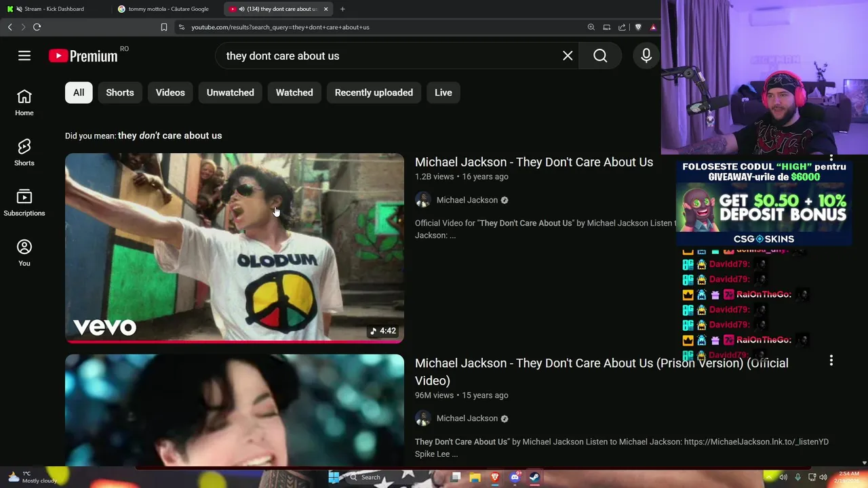Image resolution: width=868 pixels, height=488 pixels.
Task: Open Michael Jackson channel name on Prison Version result
Action: click(467, 418)
